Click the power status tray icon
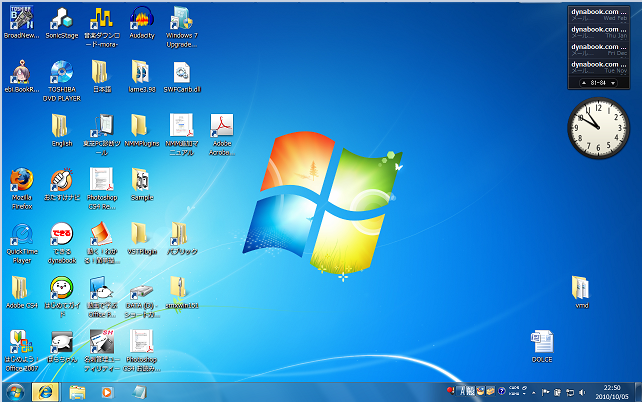 coord(558,393)
